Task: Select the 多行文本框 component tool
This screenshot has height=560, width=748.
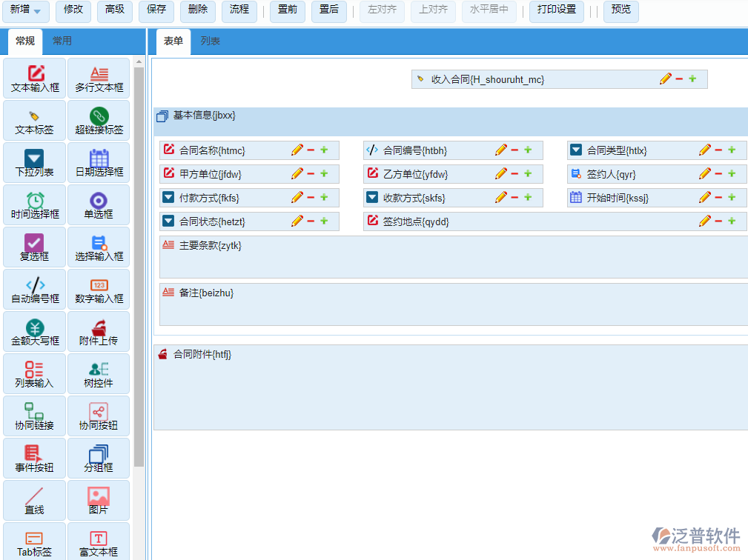Action: (99, 79)
